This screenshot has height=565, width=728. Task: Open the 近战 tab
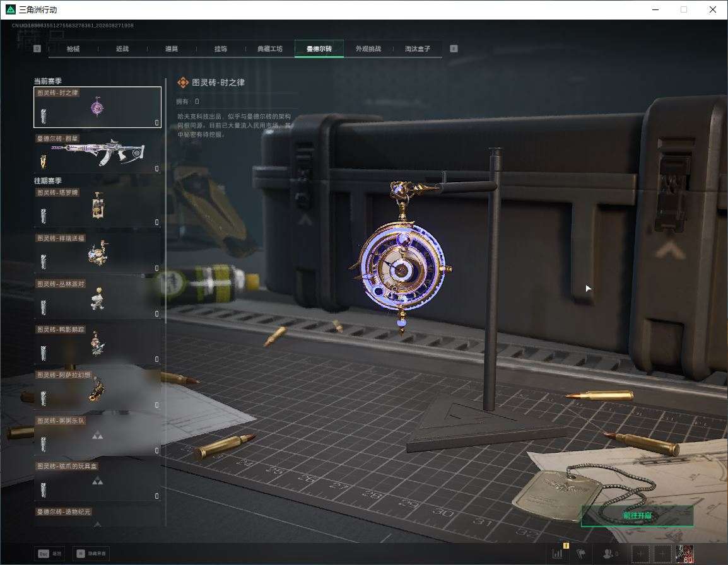click(x=122, y=49)
